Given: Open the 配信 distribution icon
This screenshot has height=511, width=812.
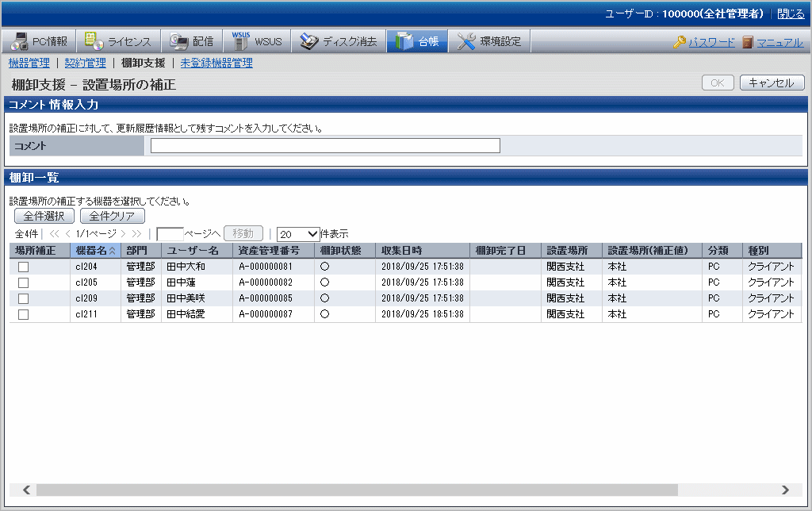Looking at the screenshot, I should (x=178, y=41).
